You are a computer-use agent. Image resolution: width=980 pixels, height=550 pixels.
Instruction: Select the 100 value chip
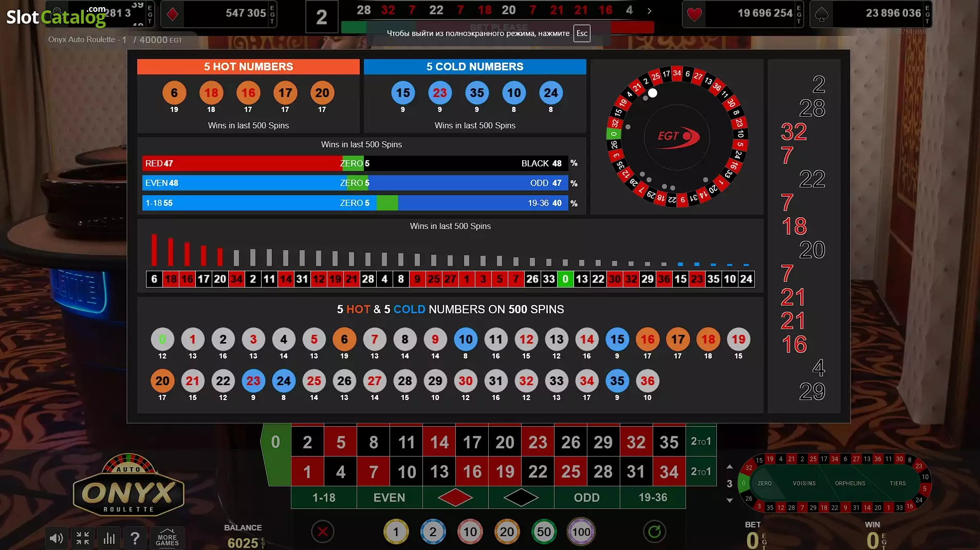581,532
